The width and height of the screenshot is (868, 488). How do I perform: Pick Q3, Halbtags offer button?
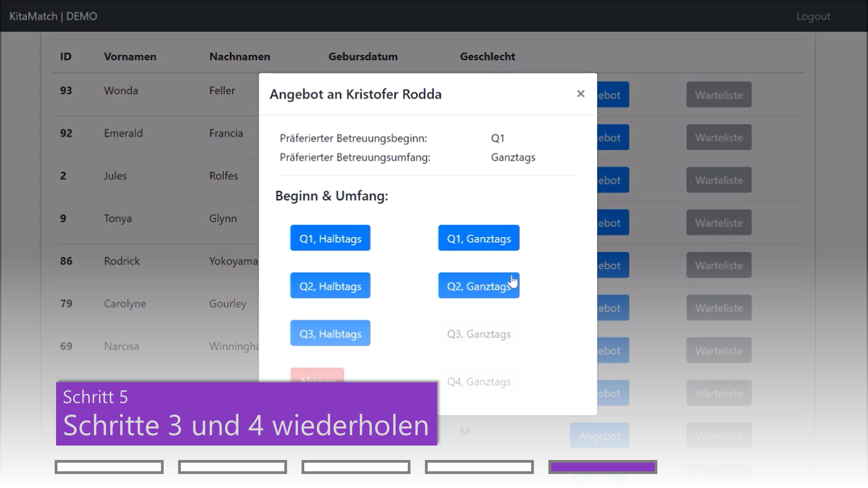point(330,333)
